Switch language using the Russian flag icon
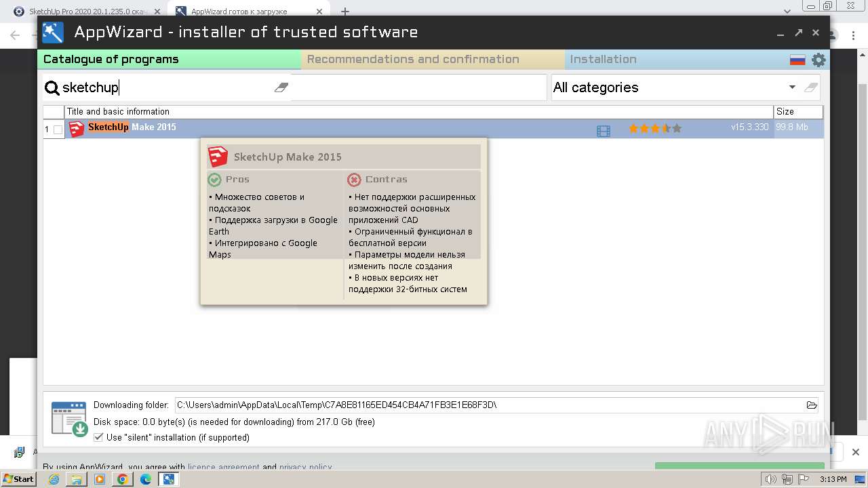Screen dimensions: 868x488 (x=797, y=60)
